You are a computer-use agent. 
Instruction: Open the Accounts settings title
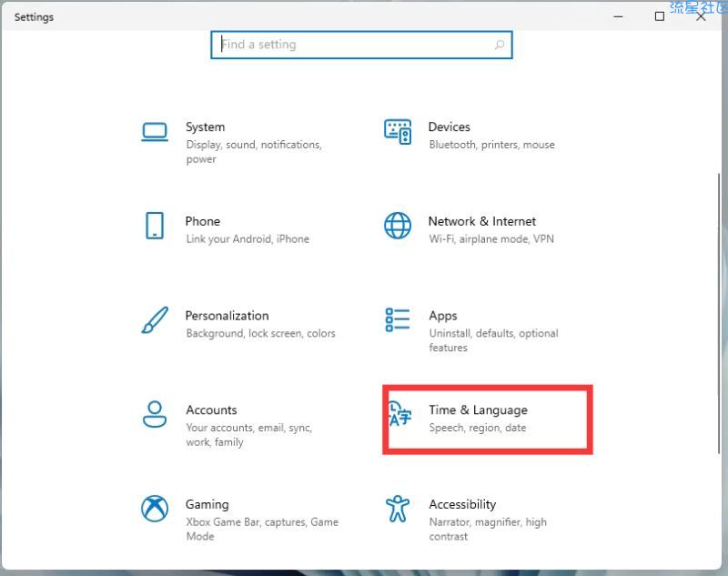pyautogui.click(x=212, y=409)
